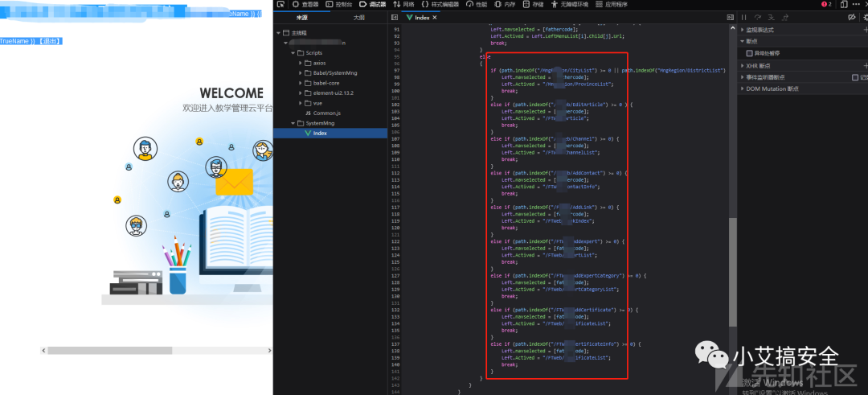868x395 pixels.
Task: Close the Index source tab
Action: click(x=435, y=18)
